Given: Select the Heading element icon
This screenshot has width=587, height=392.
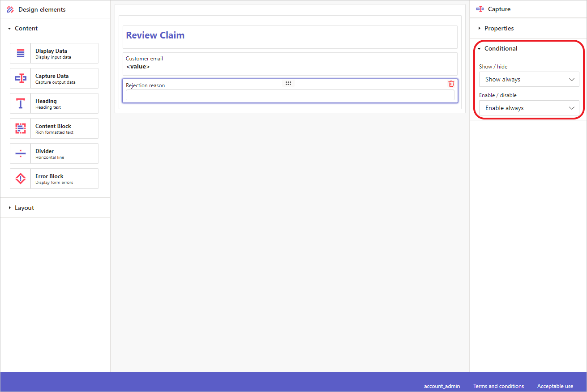Looking at the screenshot, I should click(21, 103).
